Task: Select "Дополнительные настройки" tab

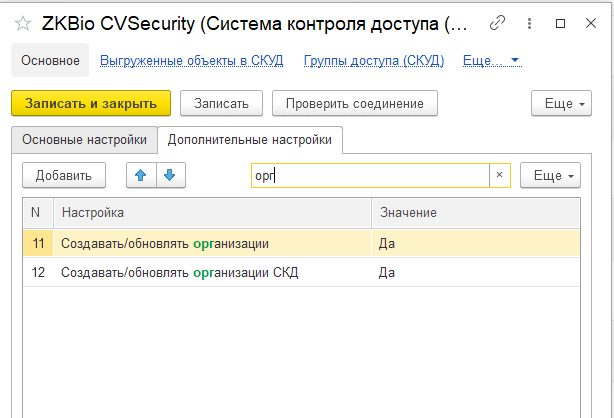Action: (250, 140)
